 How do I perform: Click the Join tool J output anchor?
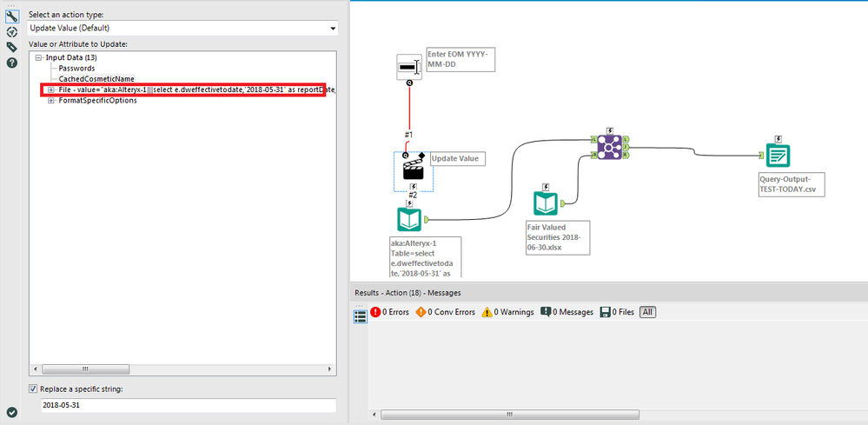point(626,147)
